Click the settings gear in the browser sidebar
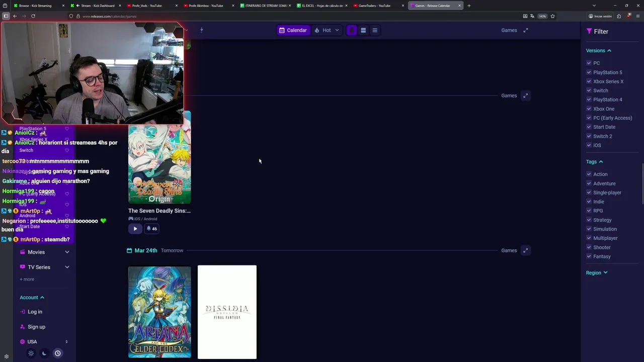644x362 pixels. click(6, 356)
